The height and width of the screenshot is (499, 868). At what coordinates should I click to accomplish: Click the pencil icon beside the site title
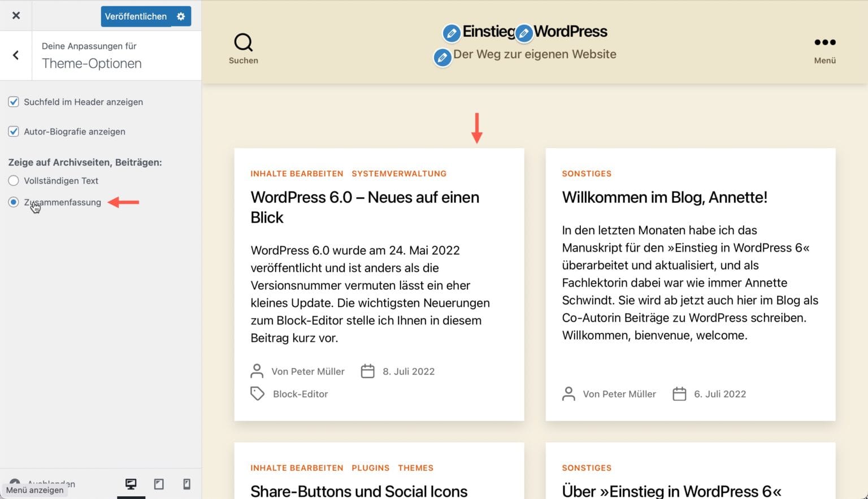(452, 33)
